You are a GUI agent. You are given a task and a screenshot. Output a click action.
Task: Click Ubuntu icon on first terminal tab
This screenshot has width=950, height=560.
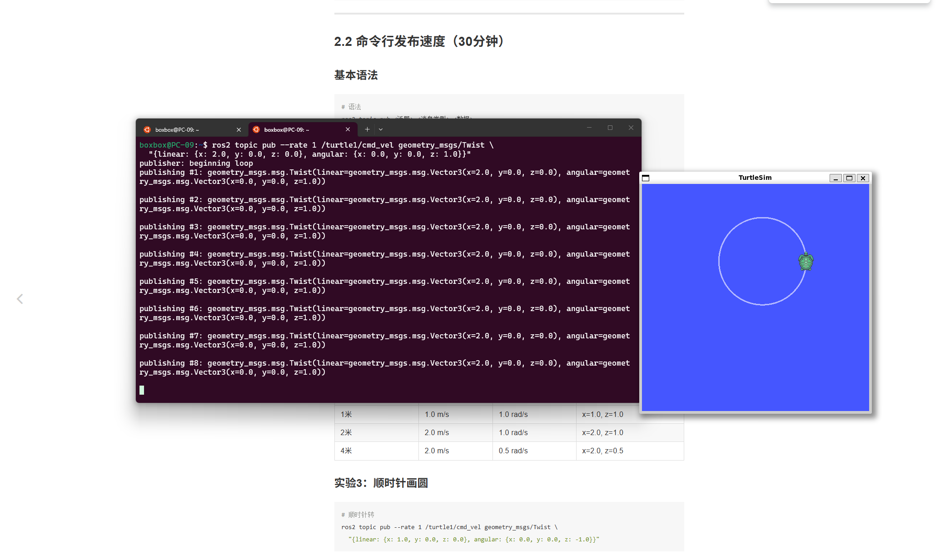click(147, 129)
